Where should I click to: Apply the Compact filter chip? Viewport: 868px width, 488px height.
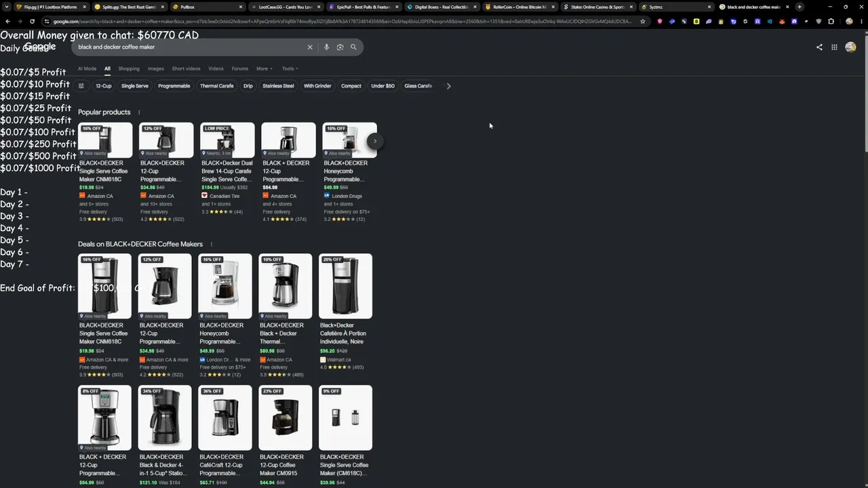[351, 86]
